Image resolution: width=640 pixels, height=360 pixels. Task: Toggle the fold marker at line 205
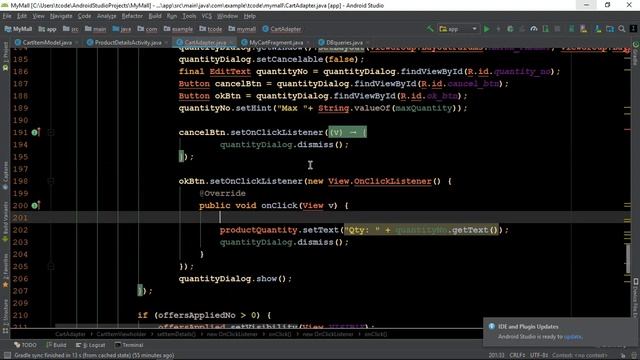click(x=51, y=266)
